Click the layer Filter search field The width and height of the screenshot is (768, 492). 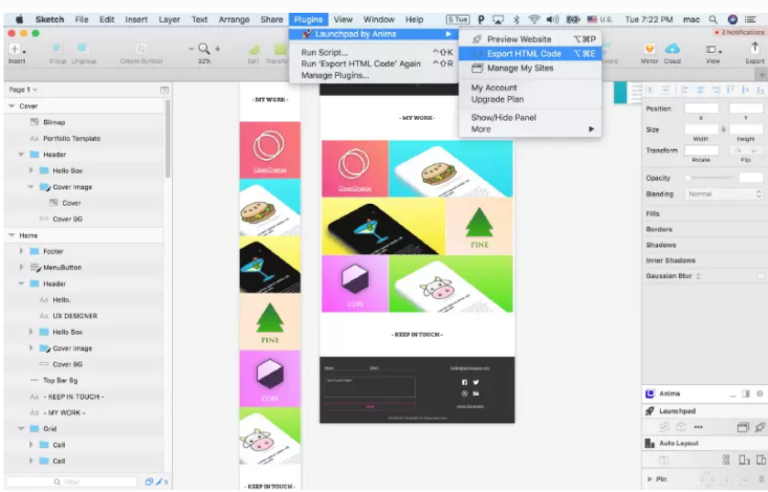pyautogui.click(x=72, y=482)
